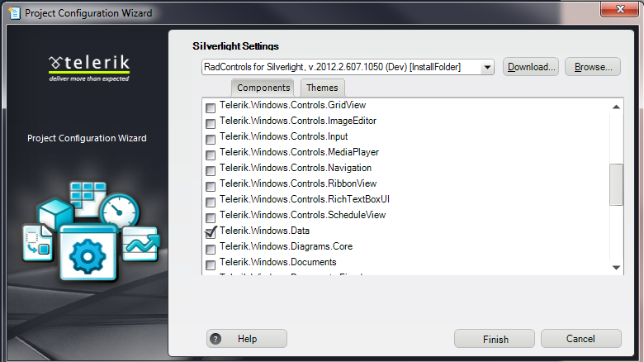Check Telerik.Windows.Controls.GridView checkbox

tap(211, 108)
